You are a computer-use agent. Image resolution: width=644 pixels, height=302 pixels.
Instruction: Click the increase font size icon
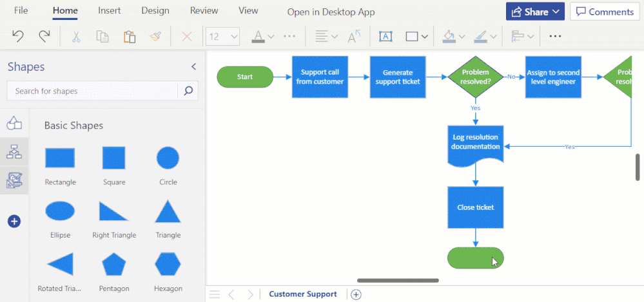(354, 36)
